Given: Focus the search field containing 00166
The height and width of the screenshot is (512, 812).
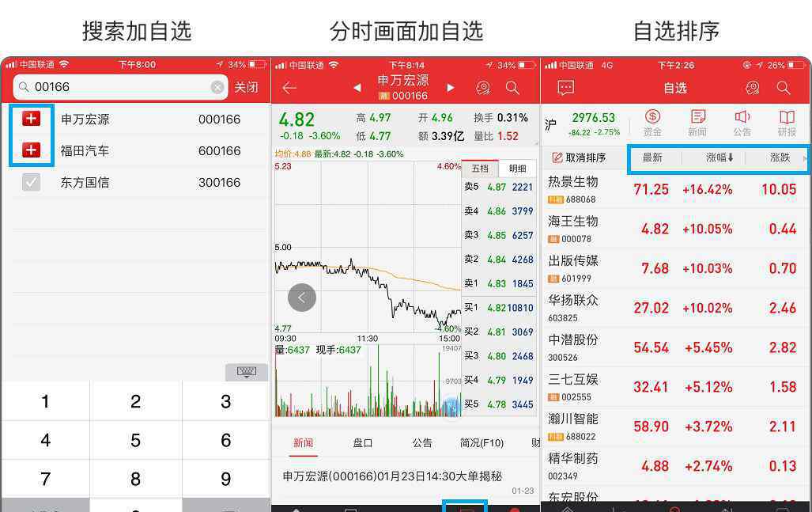Looking at the screenshot, I should point(121,87).
